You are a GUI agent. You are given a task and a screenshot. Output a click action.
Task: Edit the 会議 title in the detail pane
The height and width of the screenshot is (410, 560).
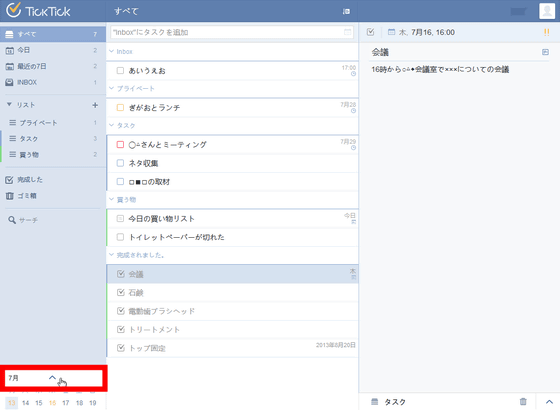(x=380, y=52)
